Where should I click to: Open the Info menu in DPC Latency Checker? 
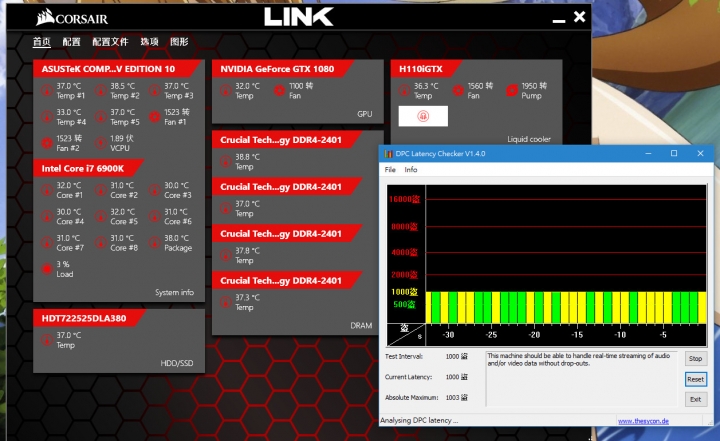pos(411,170)
